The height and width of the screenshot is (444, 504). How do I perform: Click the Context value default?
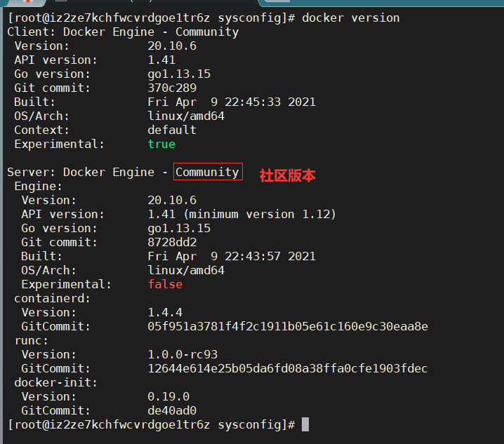pos(172,130)
